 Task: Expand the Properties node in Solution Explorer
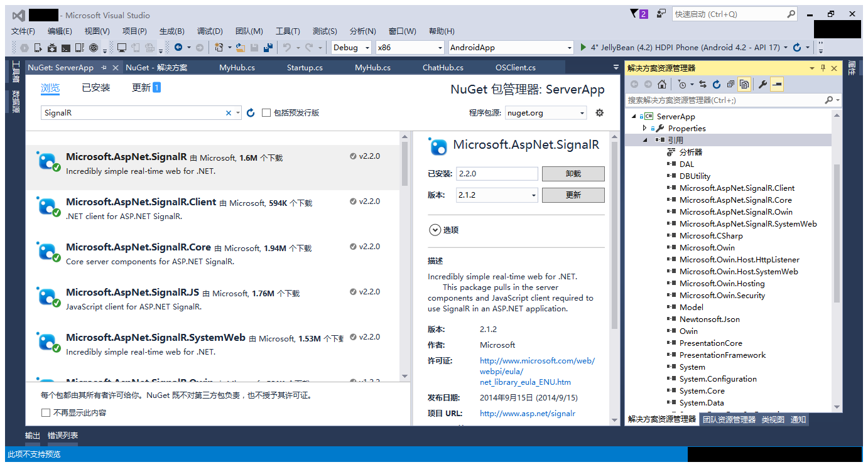[x=644, y=128]
